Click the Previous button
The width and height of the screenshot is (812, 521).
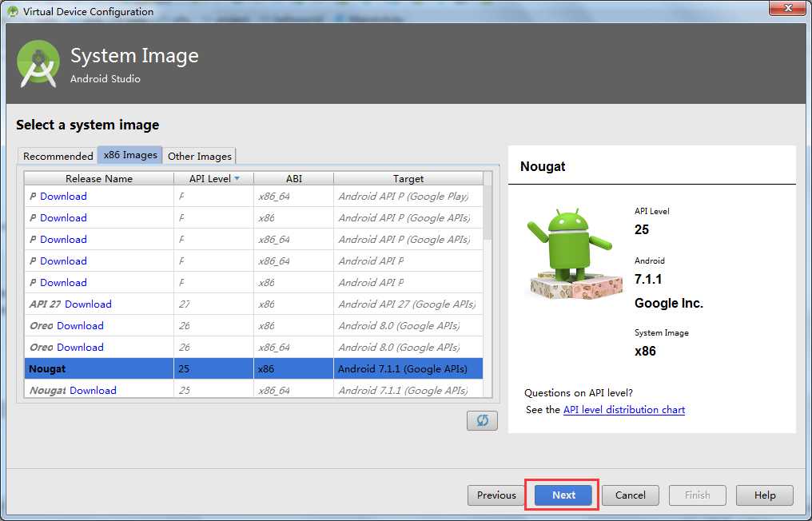pos(496,495)
